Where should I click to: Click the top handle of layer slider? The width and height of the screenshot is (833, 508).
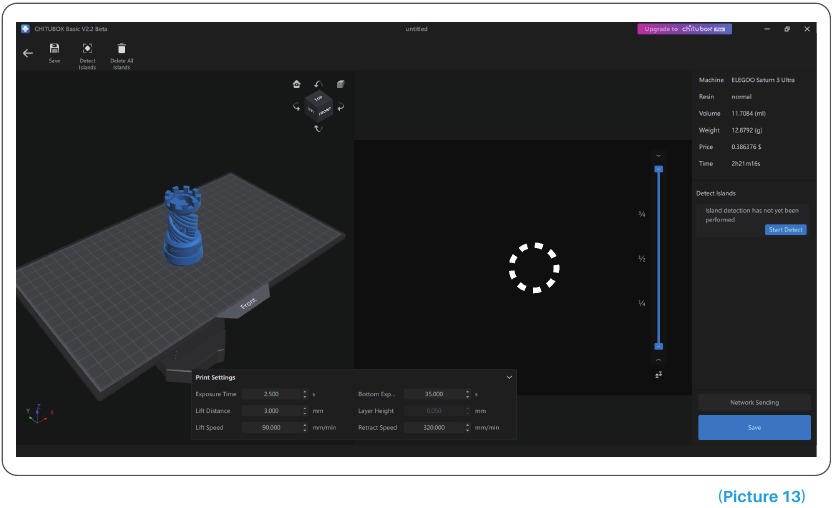[x=658, y=169]
